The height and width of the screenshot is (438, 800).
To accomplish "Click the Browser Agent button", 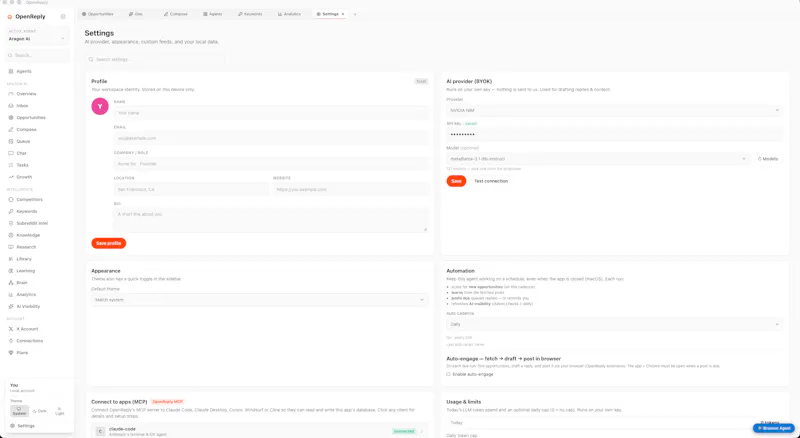I will tap(773, 428).
